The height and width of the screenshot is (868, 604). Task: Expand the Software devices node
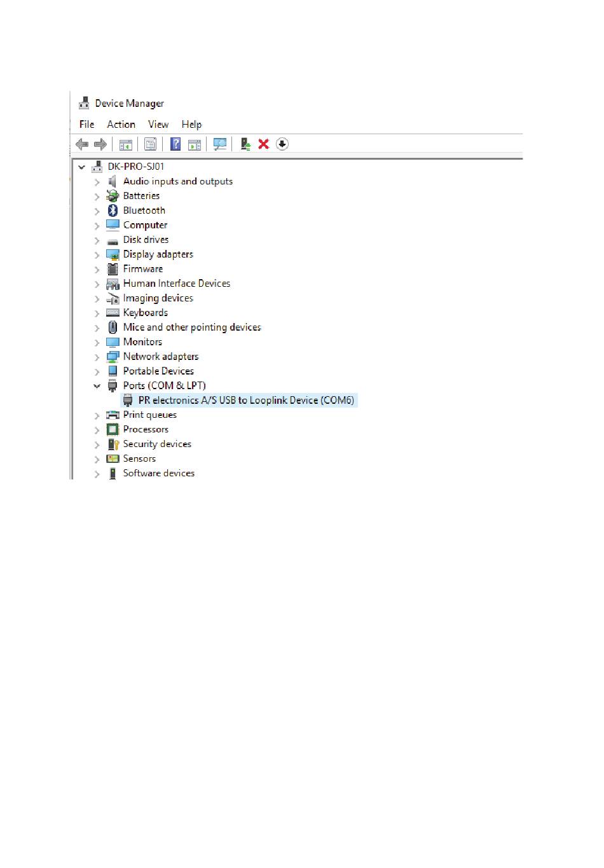97,474
